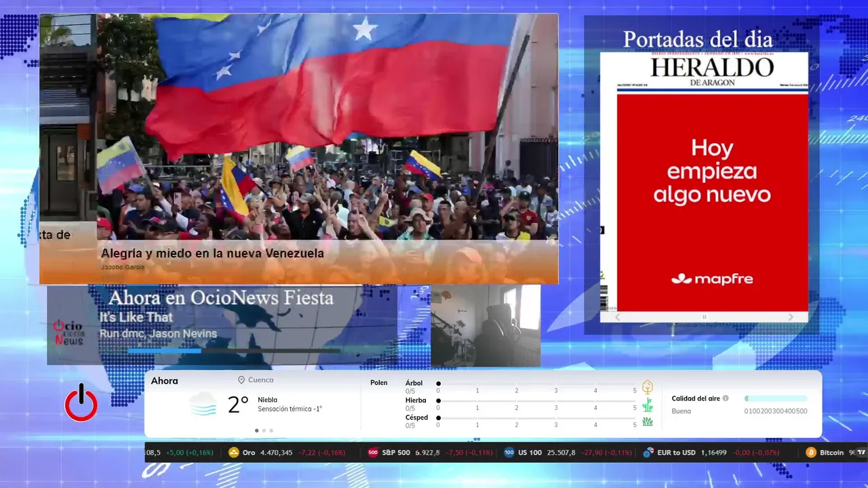Click the song progress bar

pos(234,350)
